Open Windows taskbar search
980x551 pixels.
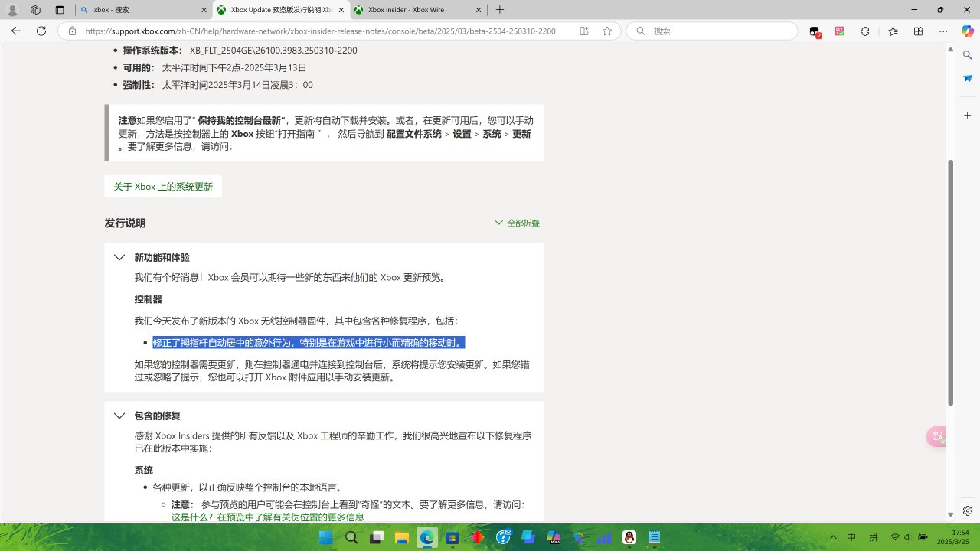pos(351,537)
